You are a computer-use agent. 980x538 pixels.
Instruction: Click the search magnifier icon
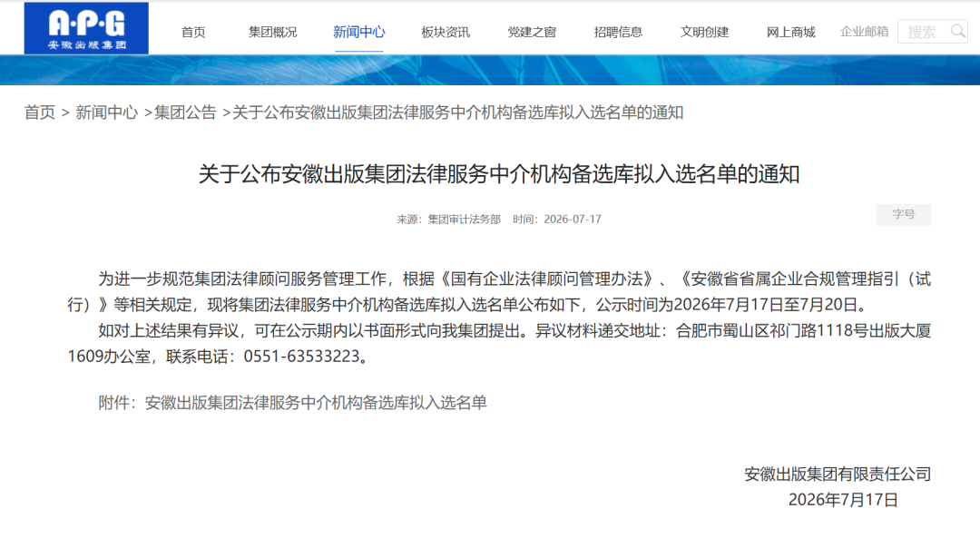pyautogui.click(x=957, y=31)
